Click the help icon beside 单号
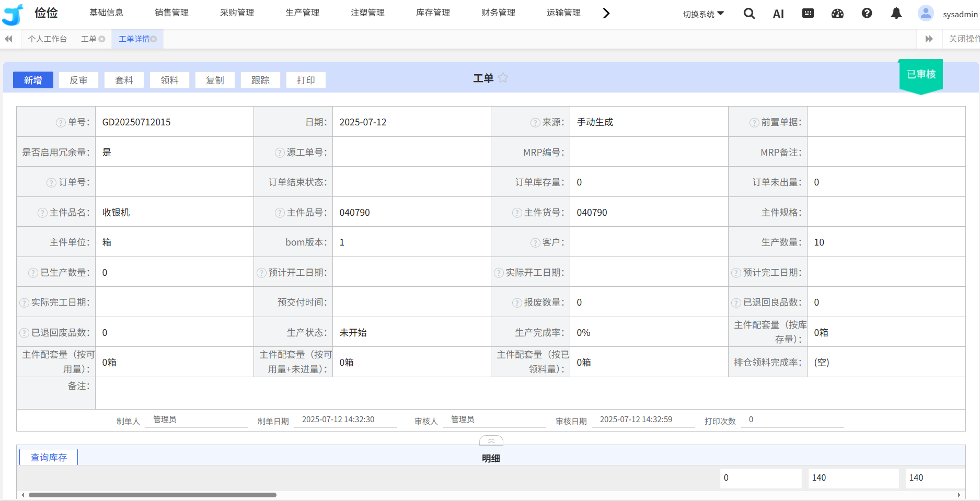 (61, 123)
